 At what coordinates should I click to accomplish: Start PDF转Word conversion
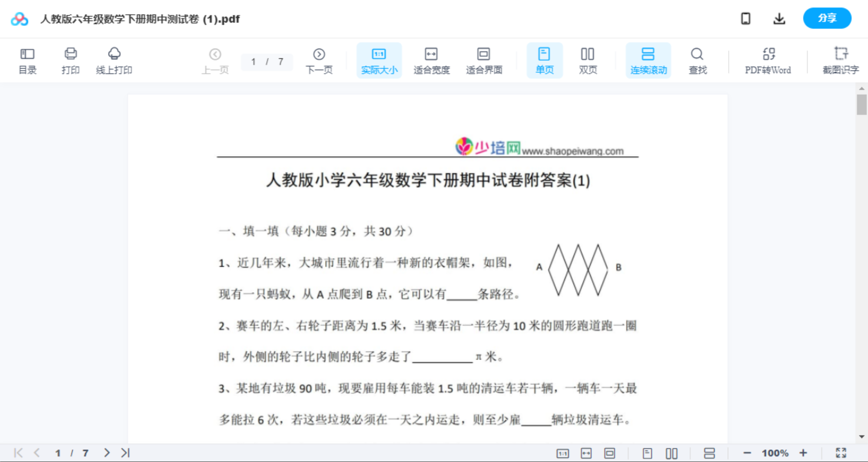(767, 60)
